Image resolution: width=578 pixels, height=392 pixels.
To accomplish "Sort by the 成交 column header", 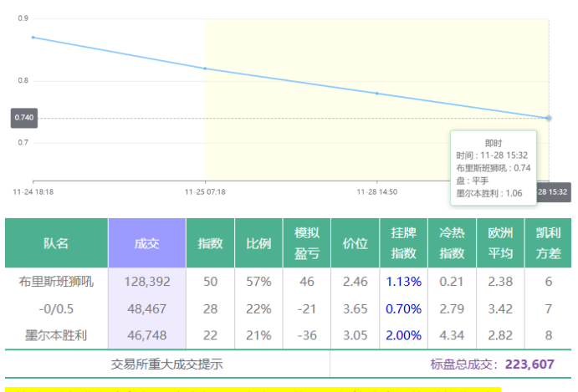I will point(146,243).
